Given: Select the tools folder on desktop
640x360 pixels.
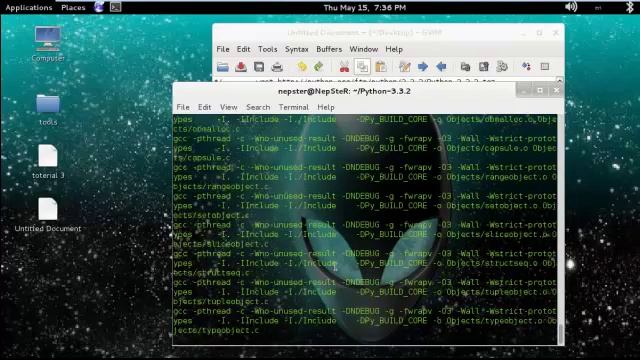Looking at the screenshot, I should point(48,109).
